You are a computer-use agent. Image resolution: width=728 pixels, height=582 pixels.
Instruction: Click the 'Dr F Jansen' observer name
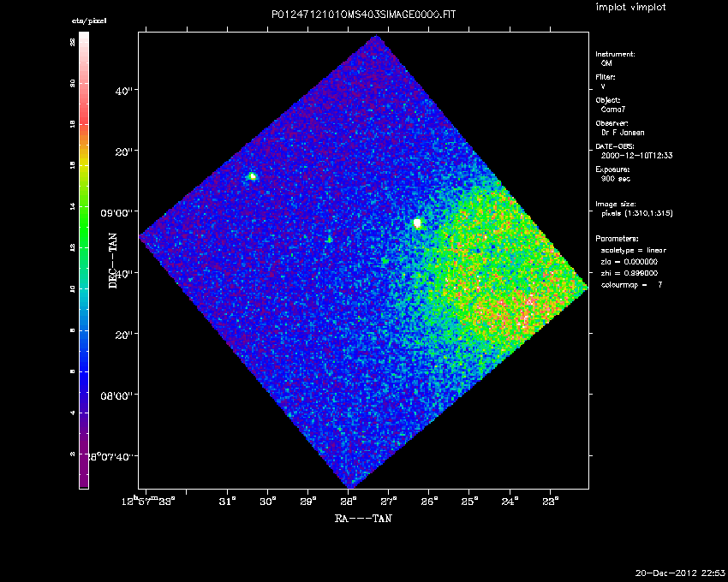tap(621, 133)
